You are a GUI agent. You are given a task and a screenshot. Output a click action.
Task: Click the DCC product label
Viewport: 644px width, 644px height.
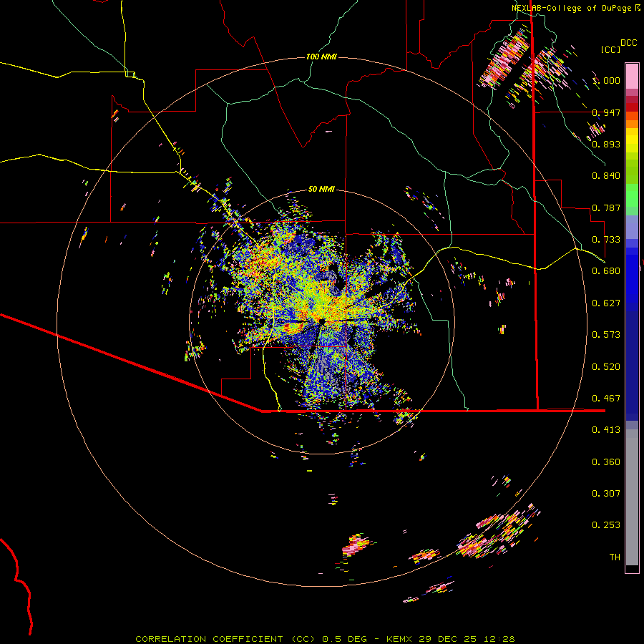[x=628, y=43]
